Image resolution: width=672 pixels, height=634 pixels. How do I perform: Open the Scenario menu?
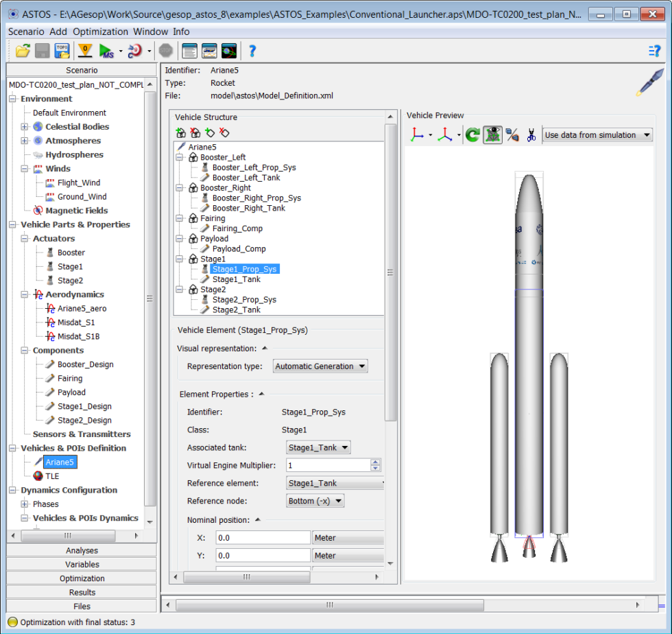coord(25,32)
